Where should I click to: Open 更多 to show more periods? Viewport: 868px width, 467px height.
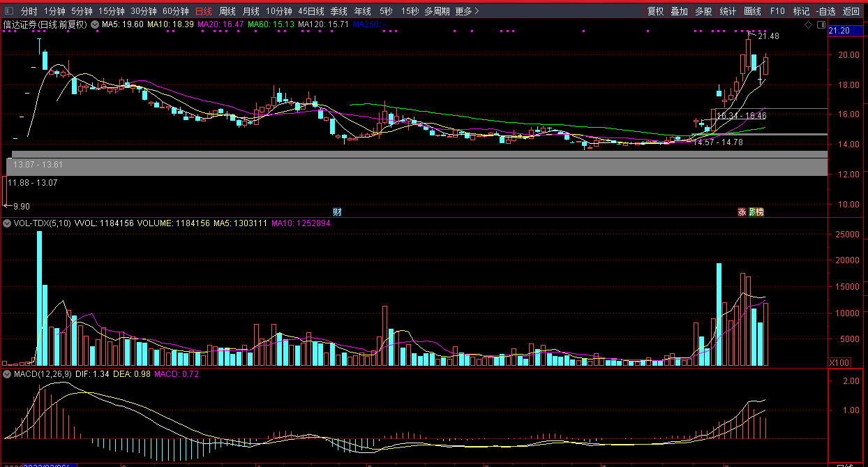point(467,11)
